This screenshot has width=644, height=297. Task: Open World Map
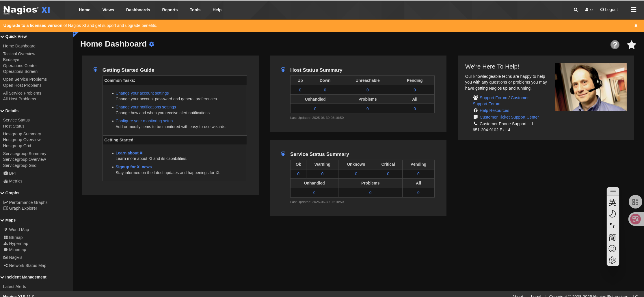pyautogui.click(x=16, y=230)
